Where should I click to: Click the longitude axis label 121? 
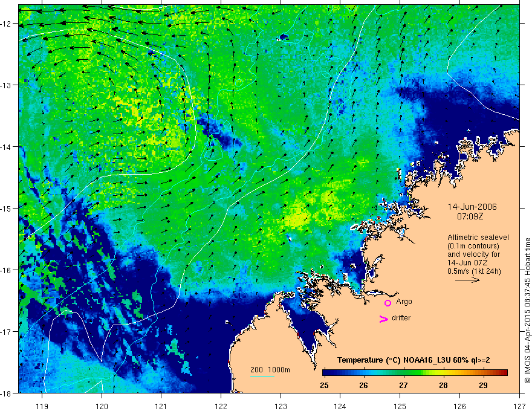coord(161,406)
